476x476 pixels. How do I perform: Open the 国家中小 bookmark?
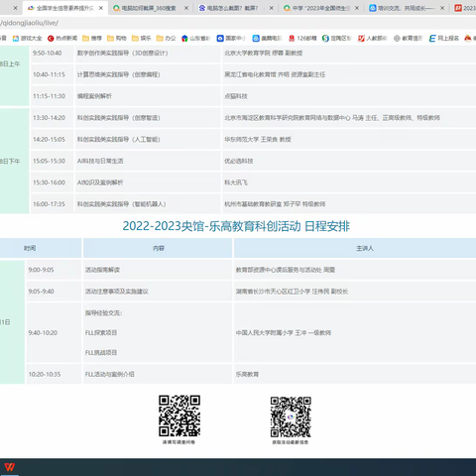click(231, 39)
